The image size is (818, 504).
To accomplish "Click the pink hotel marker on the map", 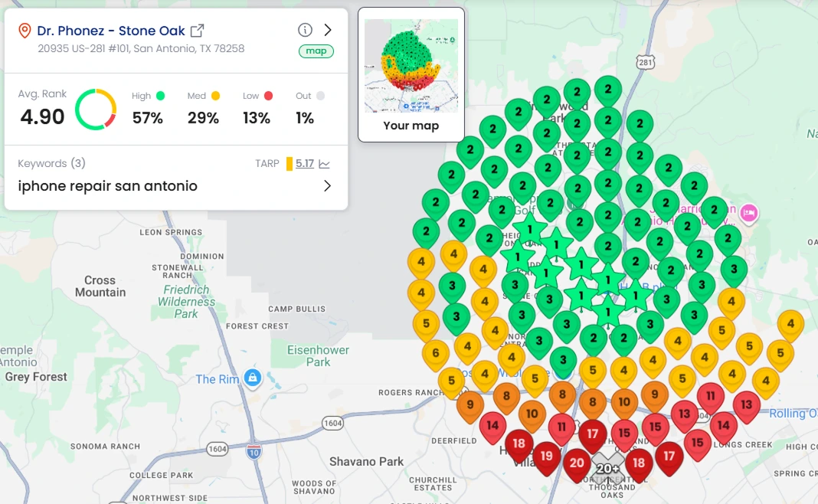I will (749, 213).
